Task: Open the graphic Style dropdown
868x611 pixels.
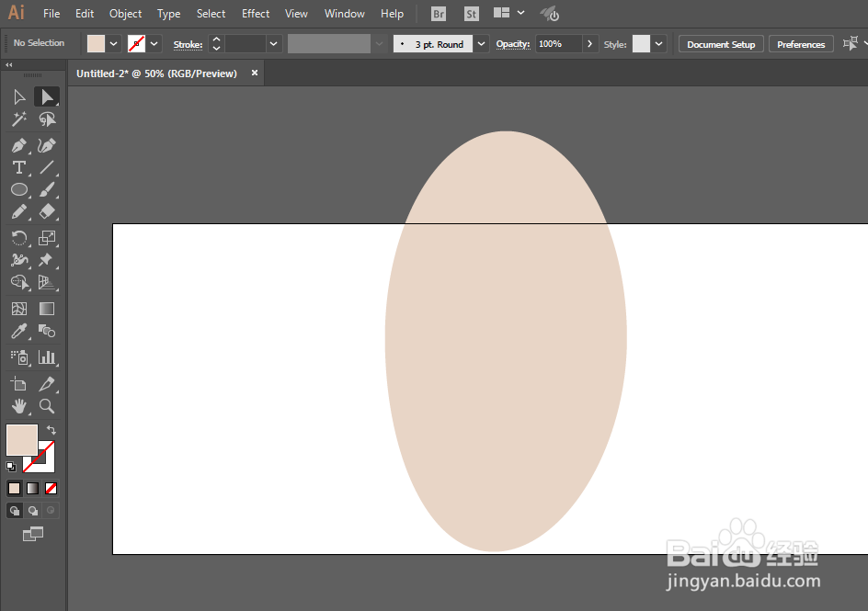Action: [x=658, y=44]
